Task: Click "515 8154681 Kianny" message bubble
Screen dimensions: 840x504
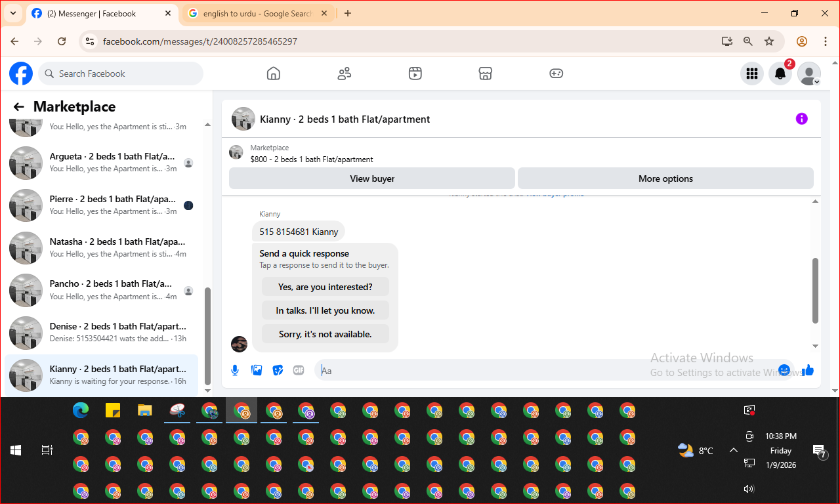Action: click(299, 232)
